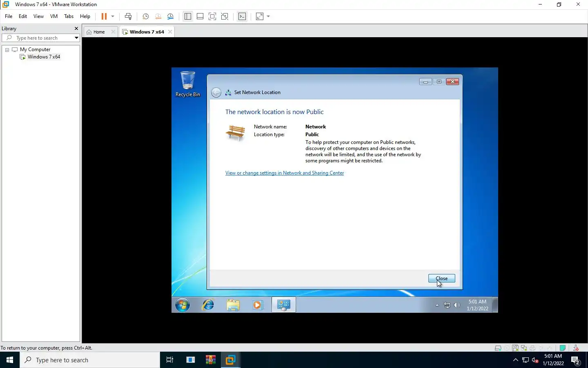Open Windows Explorer from the guest taskbar
Viewport: 588px width, 368px height.
click(233, 305)
